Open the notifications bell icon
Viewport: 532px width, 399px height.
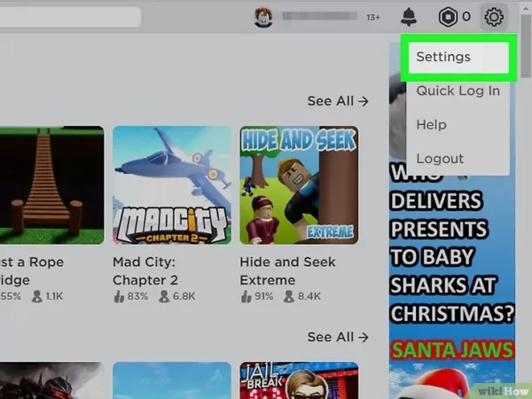409,17
